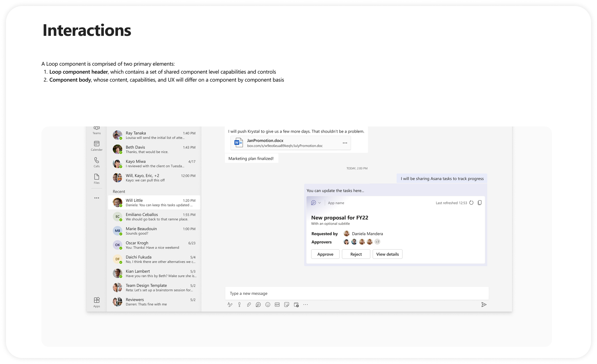Viewport: 597px width, 364px height.
Task: Open the sticker picker icon
Action: coord(286,305)
